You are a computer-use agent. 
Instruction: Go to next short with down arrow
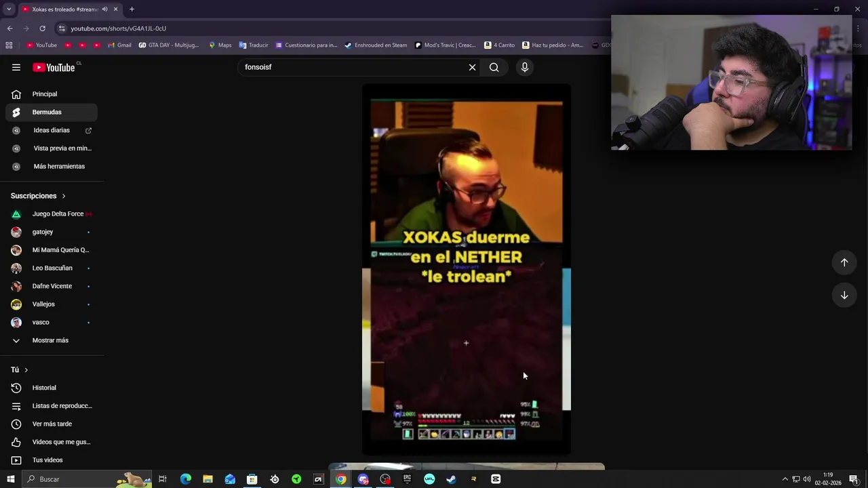[x=844, y=295]
